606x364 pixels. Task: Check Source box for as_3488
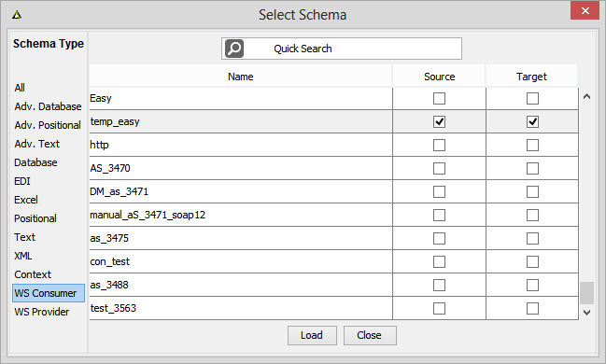point(439,286)
